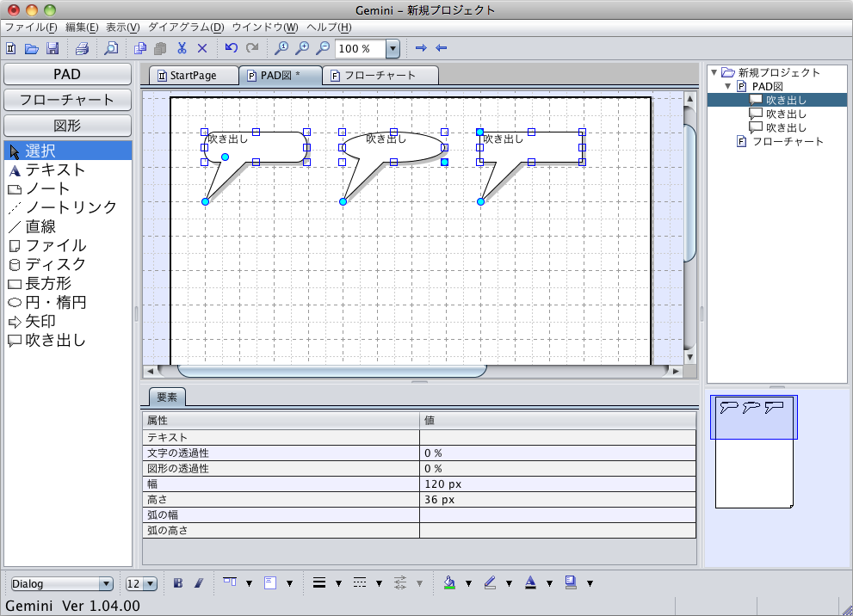Click the zoom reset magnifier icon

[281, 48]
